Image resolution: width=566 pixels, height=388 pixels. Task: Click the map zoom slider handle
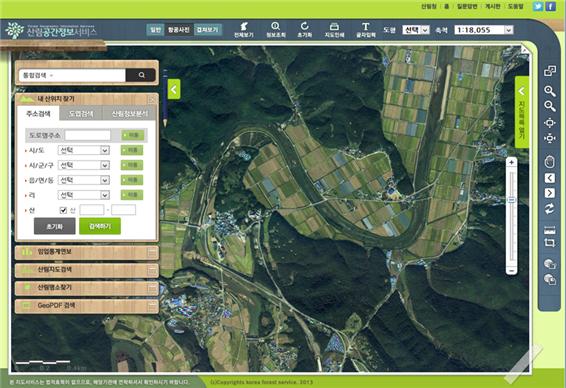point(511,200)
